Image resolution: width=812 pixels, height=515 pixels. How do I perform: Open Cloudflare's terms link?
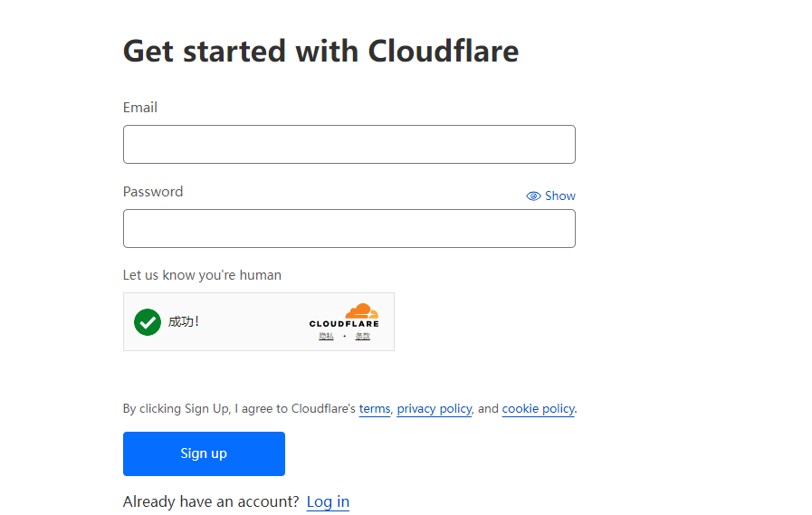375,409
